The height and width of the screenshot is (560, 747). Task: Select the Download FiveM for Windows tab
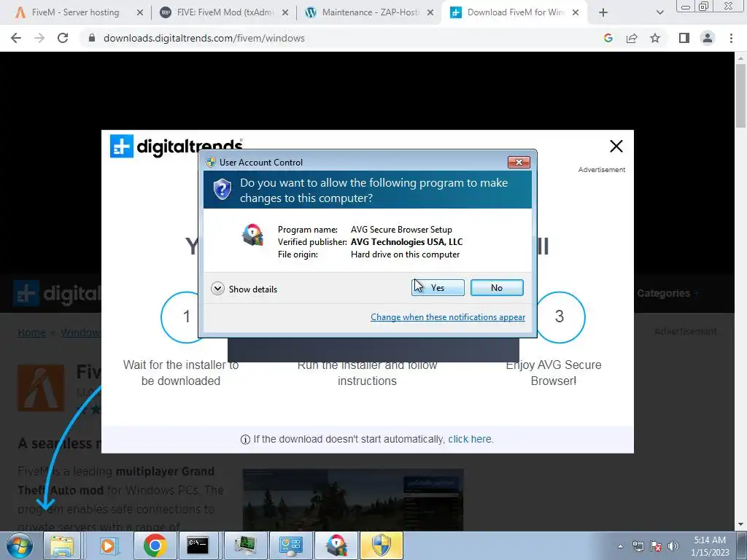tap(516, 12)
